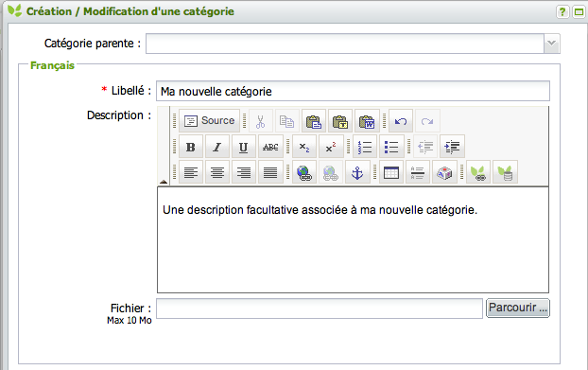Align text left

point(191,172)
